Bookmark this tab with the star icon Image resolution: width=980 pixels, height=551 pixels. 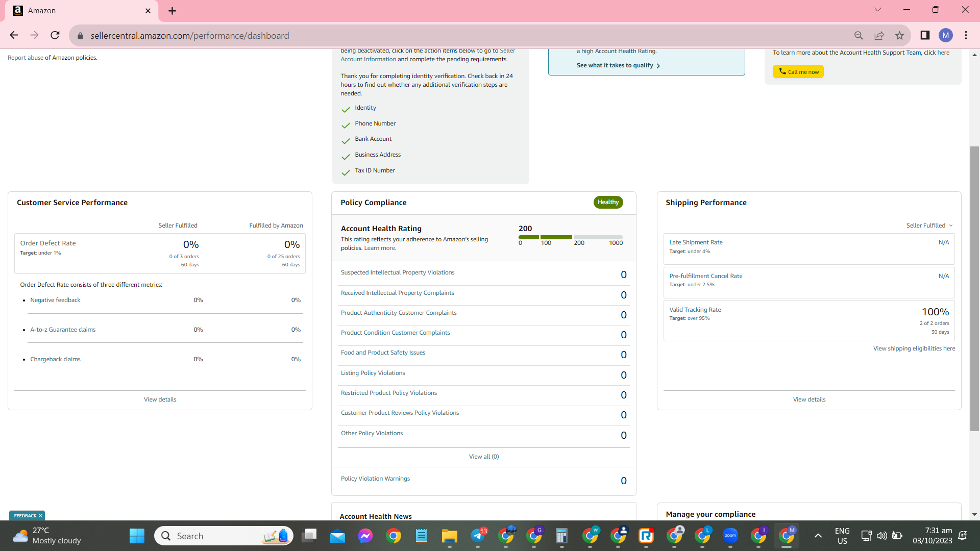coord(899,35)
